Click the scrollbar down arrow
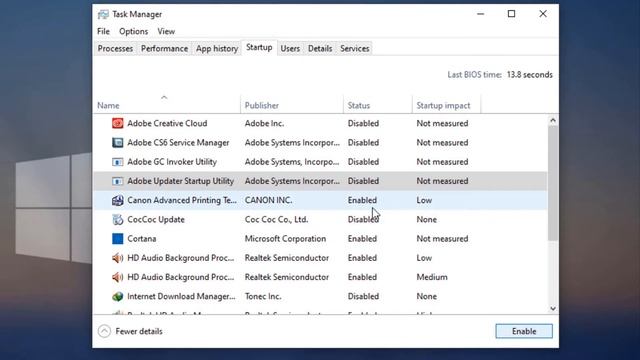The height and width of the screenshot is (360, 640). pos(553,309)
